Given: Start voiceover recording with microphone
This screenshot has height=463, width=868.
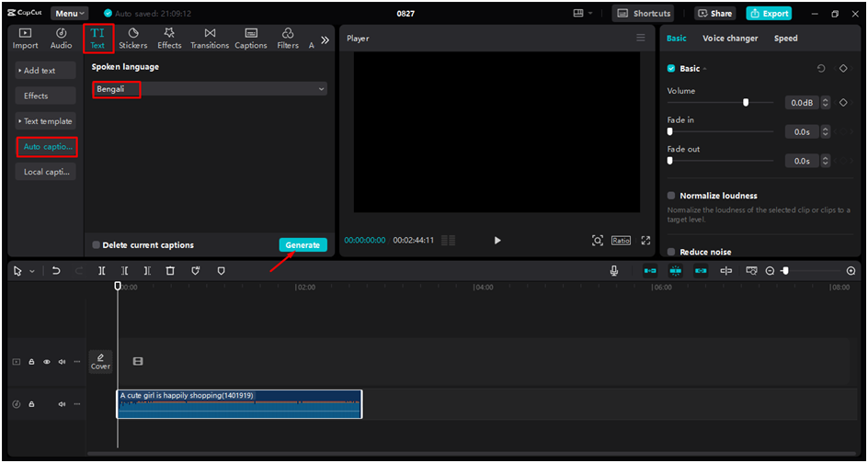Looking at the screenshot, I should (614, 270).
